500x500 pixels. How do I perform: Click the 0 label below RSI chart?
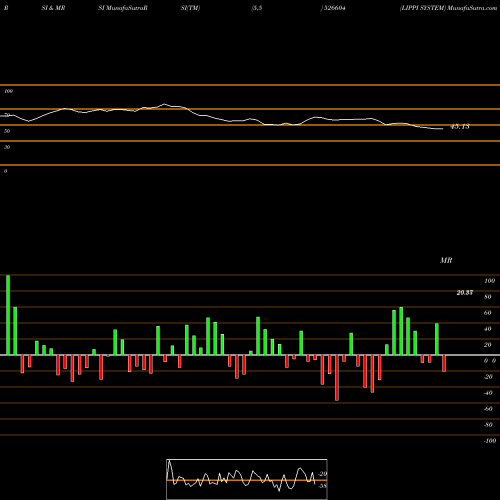click(5, 171)
